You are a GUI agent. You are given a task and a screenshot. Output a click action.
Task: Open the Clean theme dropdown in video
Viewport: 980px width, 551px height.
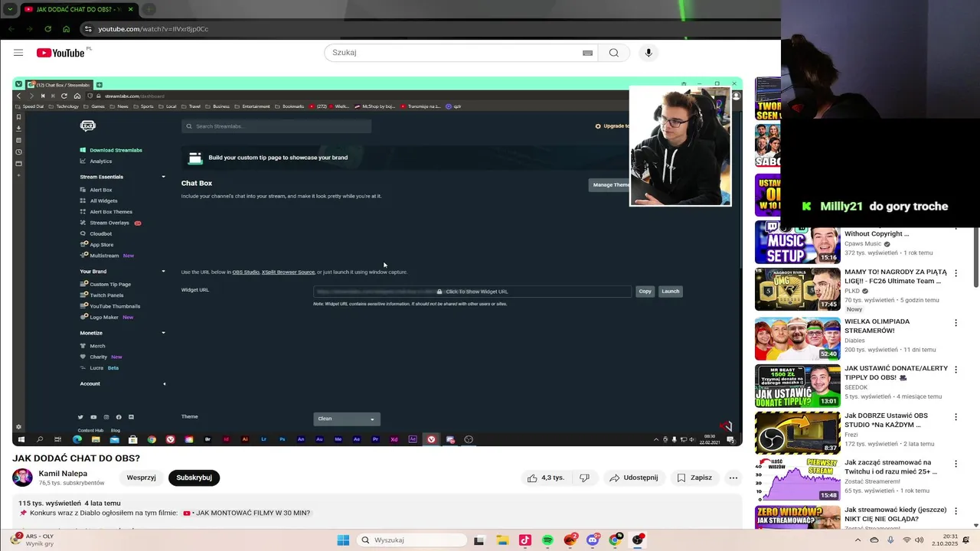[347, 419]
